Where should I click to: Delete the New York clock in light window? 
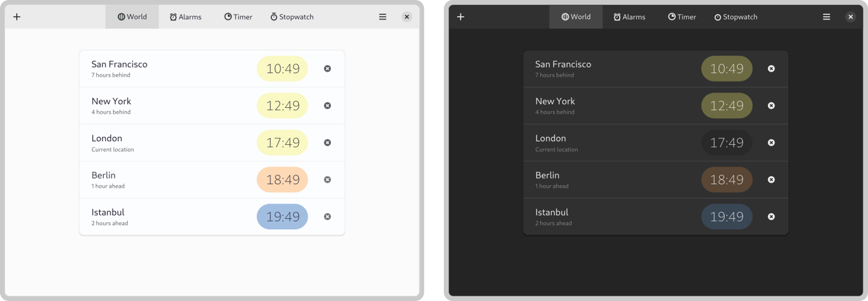pyautogui.click(x=327, y=106)
